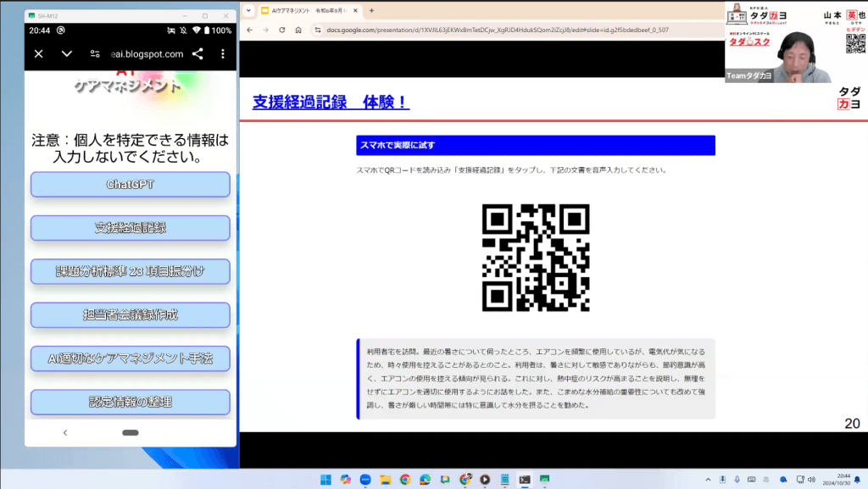
Task: Tap the ChatGPT button
Action: [130, 185]
